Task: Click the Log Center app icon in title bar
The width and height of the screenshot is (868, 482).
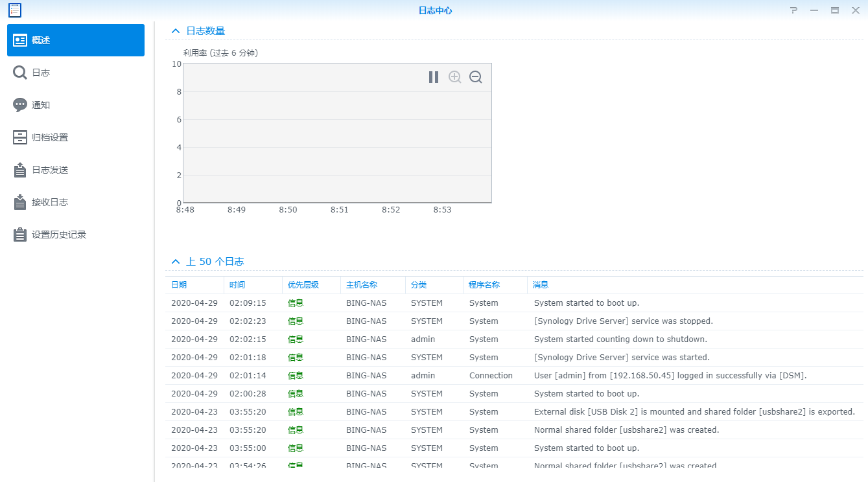Action: [x=14, y=10]
